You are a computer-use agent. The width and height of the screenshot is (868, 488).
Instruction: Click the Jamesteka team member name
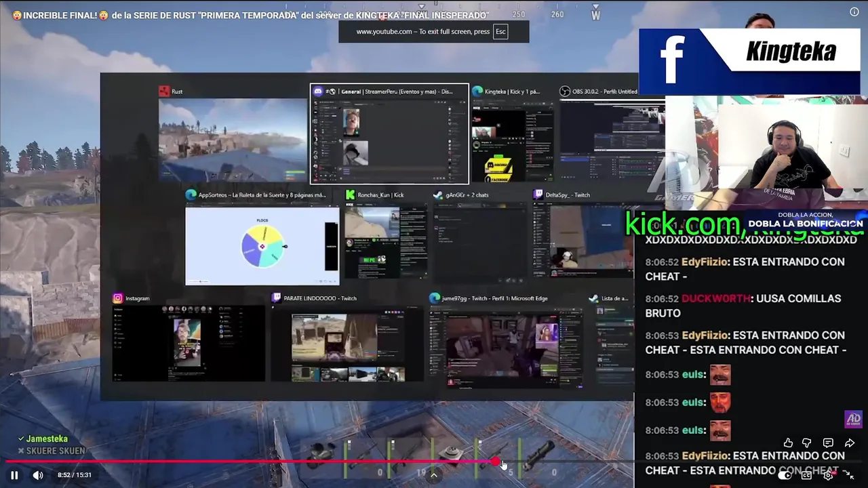[x=47, y=439]
